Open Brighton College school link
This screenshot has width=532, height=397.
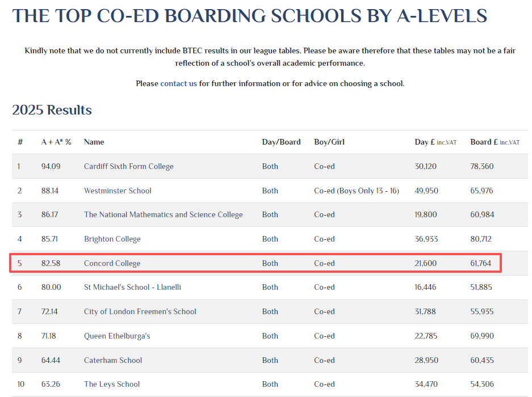112,239
